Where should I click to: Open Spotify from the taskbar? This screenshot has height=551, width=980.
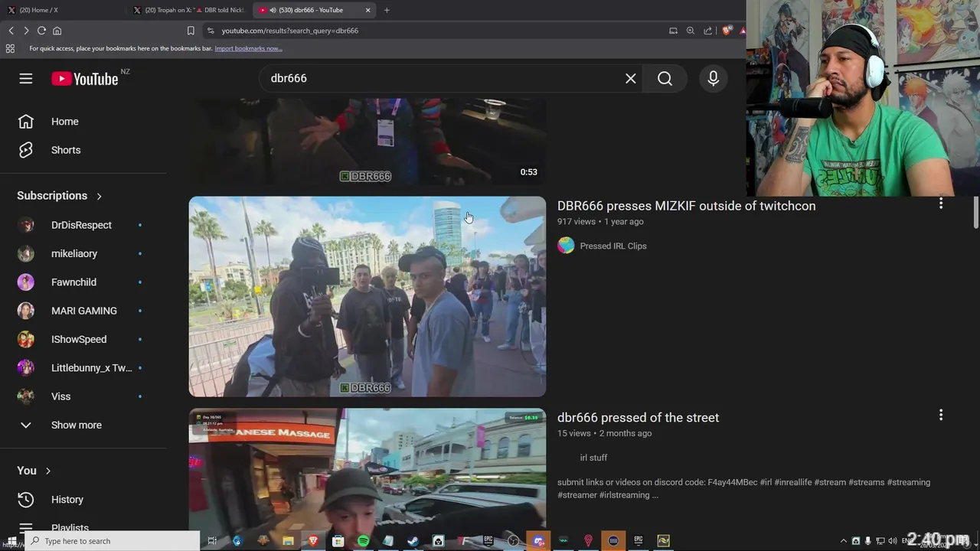tap(363, 541)
